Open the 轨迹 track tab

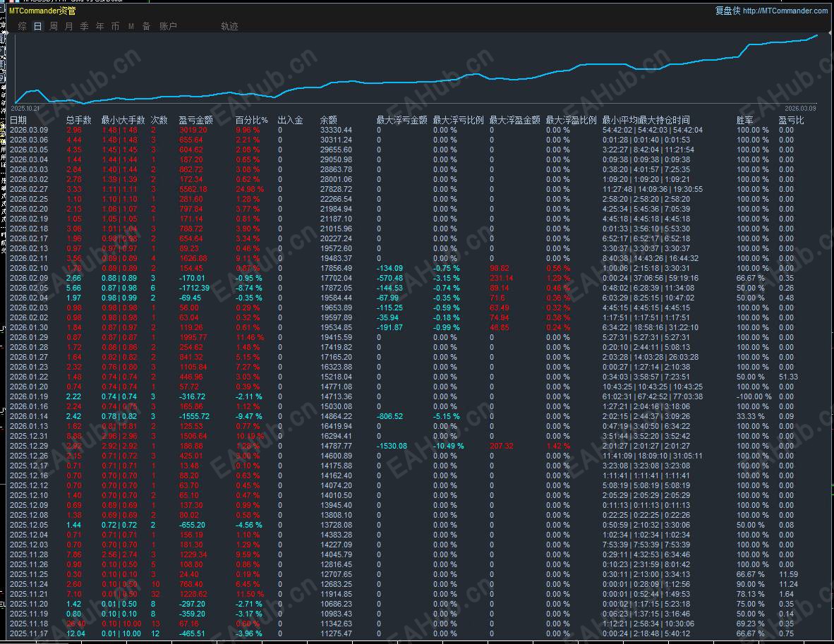(x=229, y=26)
